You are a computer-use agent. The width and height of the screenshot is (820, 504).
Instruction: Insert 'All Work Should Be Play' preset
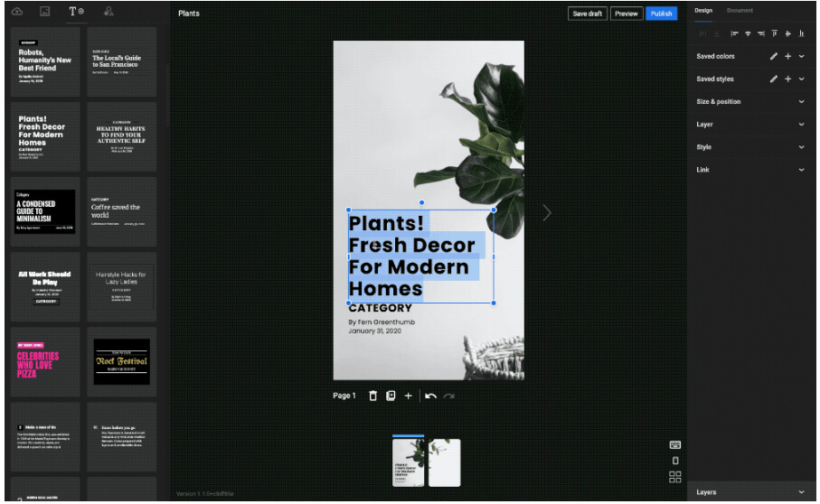click(x=45, y=286)
